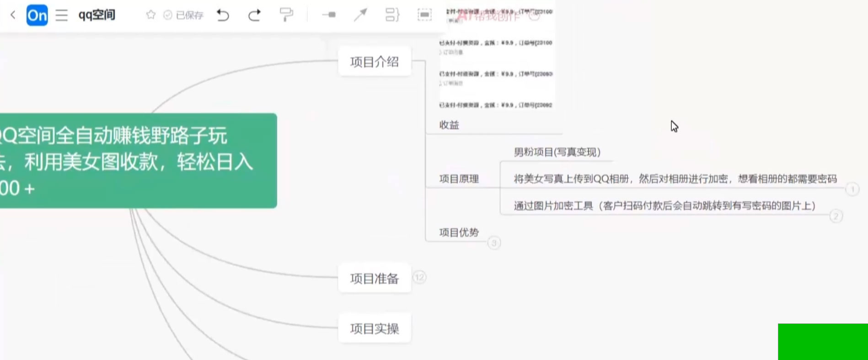Viewport: 868px width, 360px height.
Task: Select the 项目实操 node
Action: [375, 328]
